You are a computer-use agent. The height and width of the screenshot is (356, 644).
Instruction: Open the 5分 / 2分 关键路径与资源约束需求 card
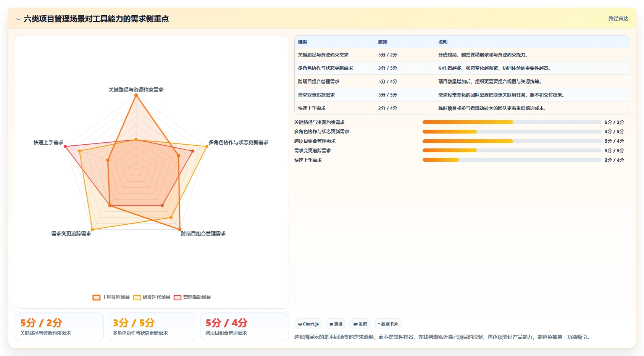[x=59, y=327]
